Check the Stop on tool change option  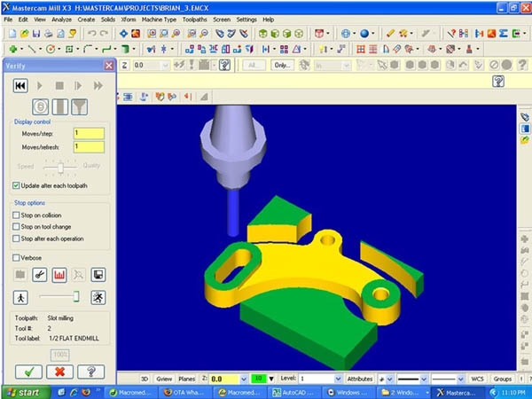(16, 226)
